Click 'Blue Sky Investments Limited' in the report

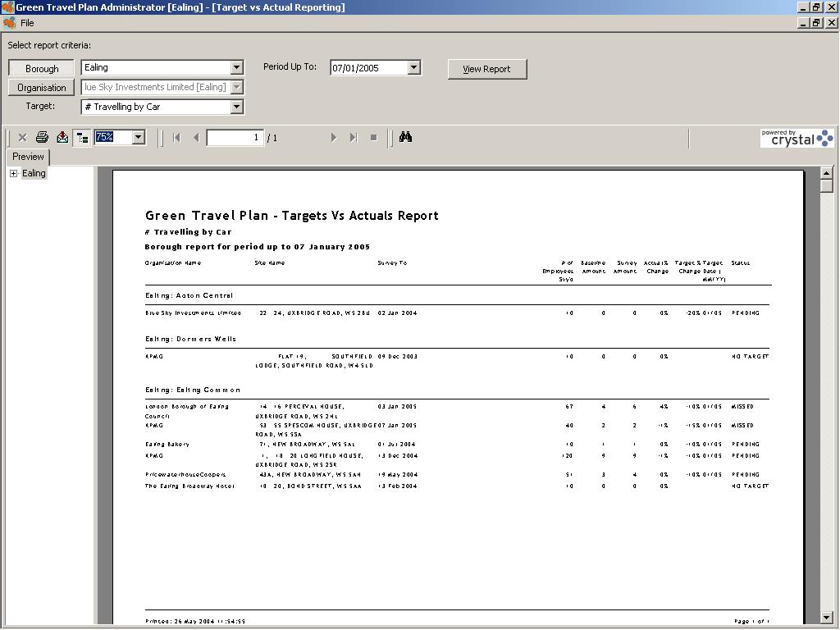193,313
